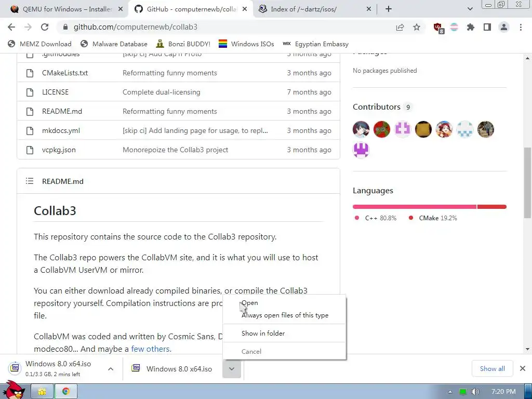View the red-haired anime contributor avatar
The height and width of the screenshot is (399, 532).
pos(444,129)
